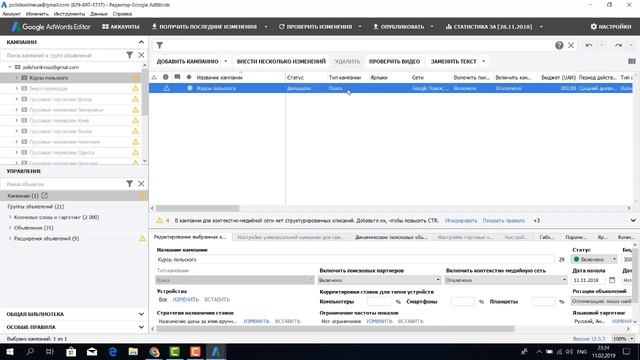The height and width of the screenshot is (360, 640).
Task: Open Replace text dropdown arrow
Action: (484, 61)
